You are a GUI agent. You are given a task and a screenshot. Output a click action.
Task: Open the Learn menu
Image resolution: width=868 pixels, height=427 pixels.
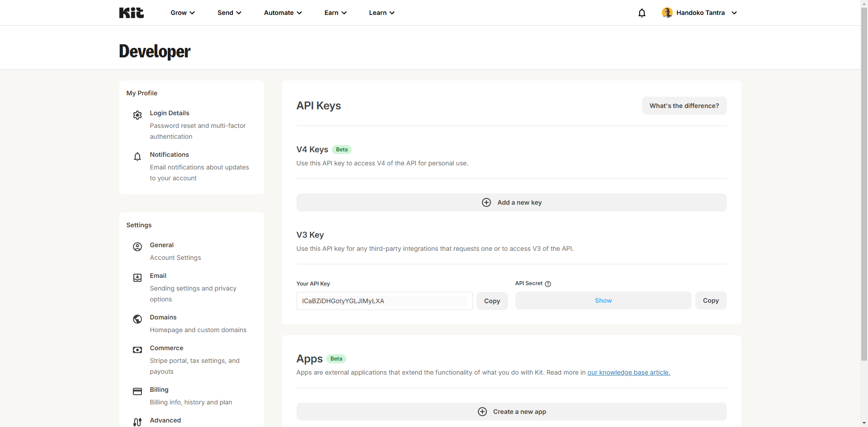pyautogui.click(x=382, y=13)
